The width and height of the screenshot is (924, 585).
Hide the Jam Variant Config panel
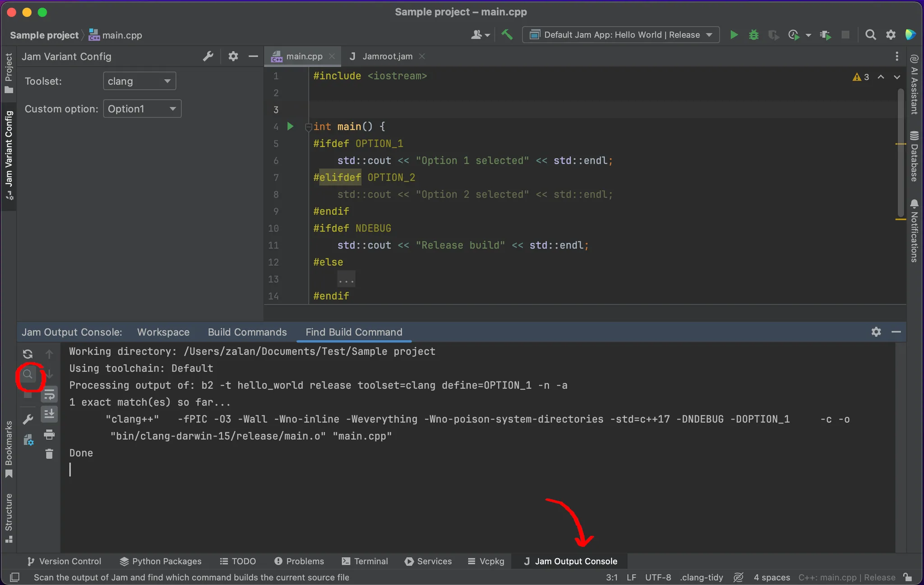tap(253, 56)
